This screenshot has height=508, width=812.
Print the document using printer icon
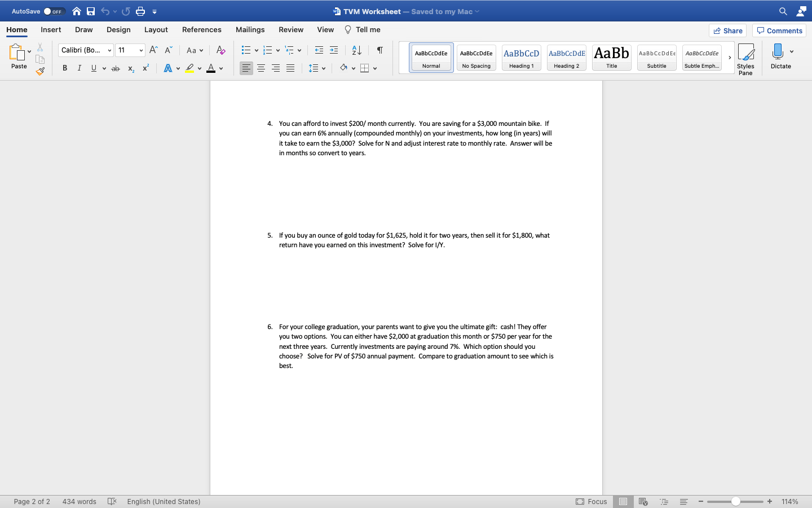click(x=140, y=11)
